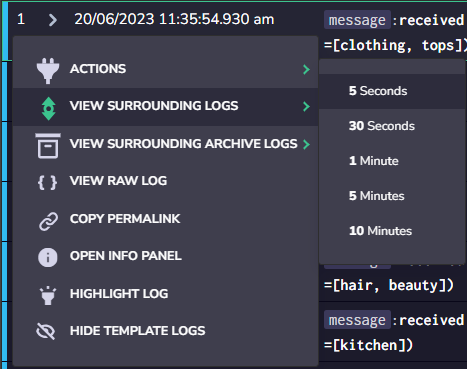Click the =[clothing, tops] log text
This screenshot has height=369, width=467.
[x=395, y=45]
